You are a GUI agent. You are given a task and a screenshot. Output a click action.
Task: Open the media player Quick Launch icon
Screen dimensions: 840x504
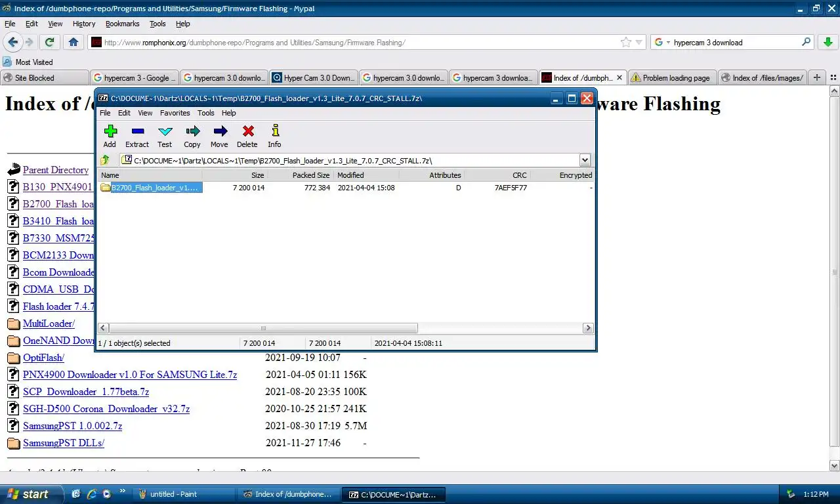(x=106, y=494)
